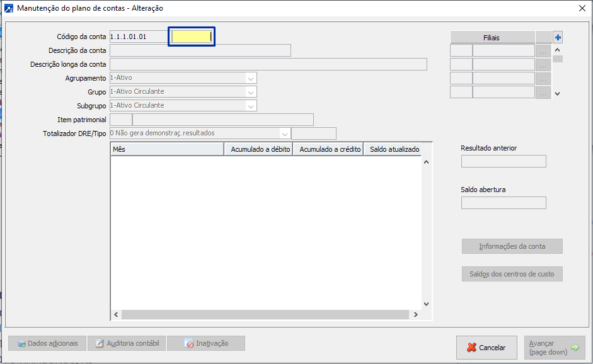Open Auditoria contábil
The width and height of the screenshot is (593, 364).
pos(127,343)
